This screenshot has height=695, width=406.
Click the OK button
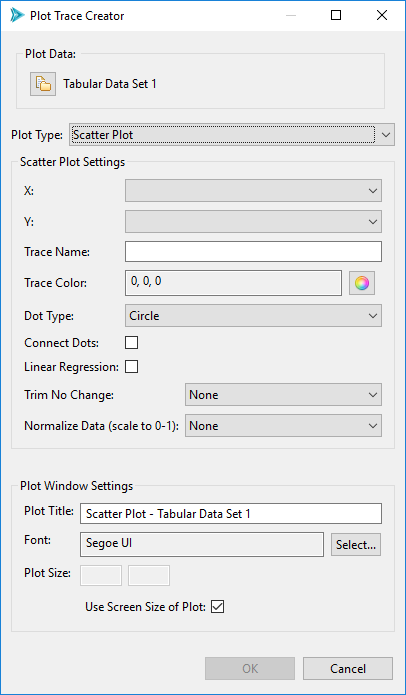click(250, 668)
